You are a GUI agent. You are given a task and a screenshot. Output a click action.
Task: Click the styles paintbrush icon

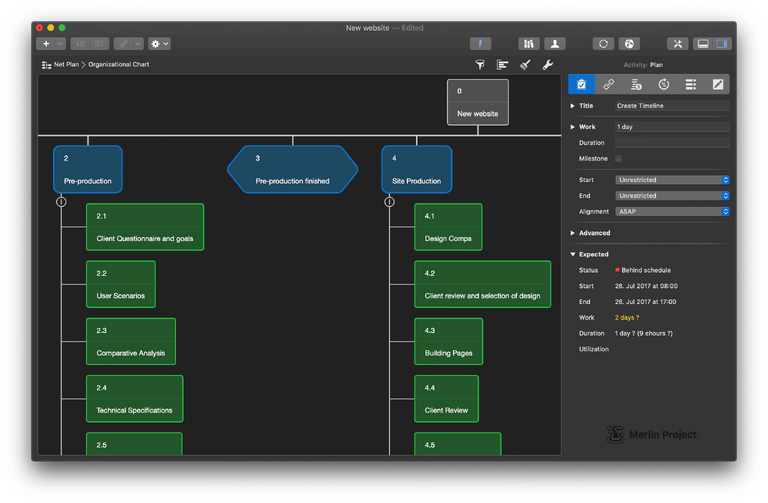(x=525, y=65)
